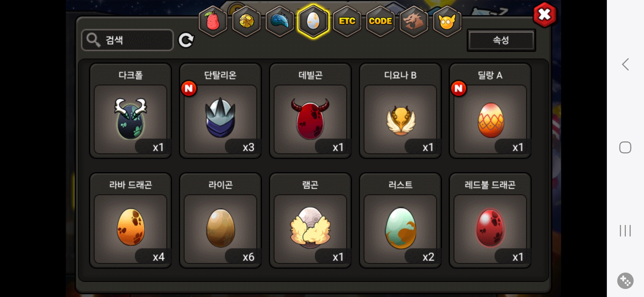Switch to the gold nugget category tab
This screenshot has width=644, height=297.
coord(246,21)
